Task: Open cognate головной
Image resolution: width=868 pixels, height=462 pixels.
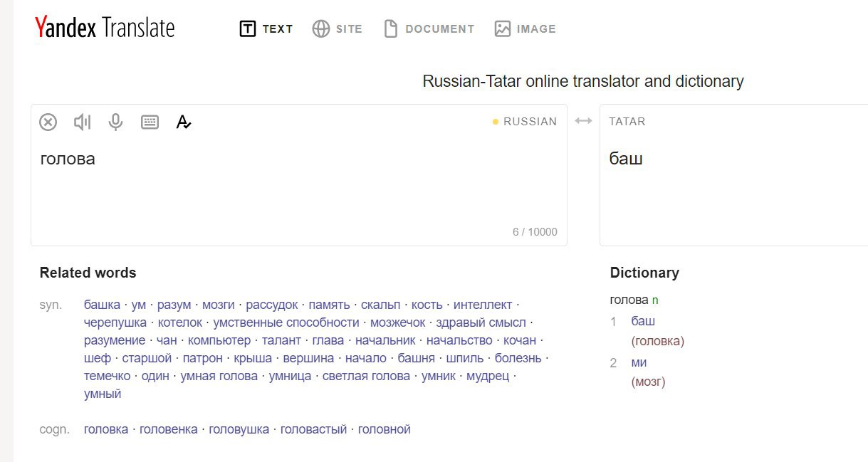Action: pyautogui.click(x=385, y=429)
